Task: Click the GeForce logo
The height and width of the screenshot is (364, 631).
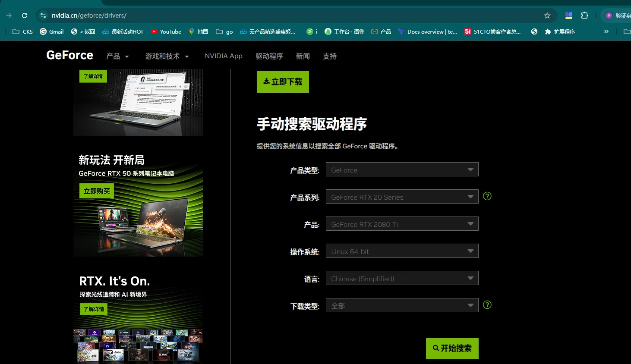Action: (x=70, y=55)
